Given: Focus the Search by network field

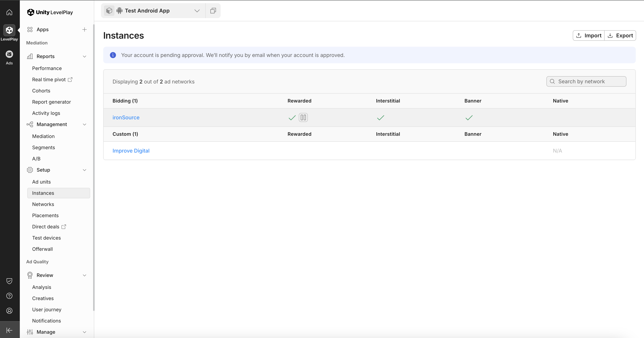Looking at the screenshot, I should (586, 82).
